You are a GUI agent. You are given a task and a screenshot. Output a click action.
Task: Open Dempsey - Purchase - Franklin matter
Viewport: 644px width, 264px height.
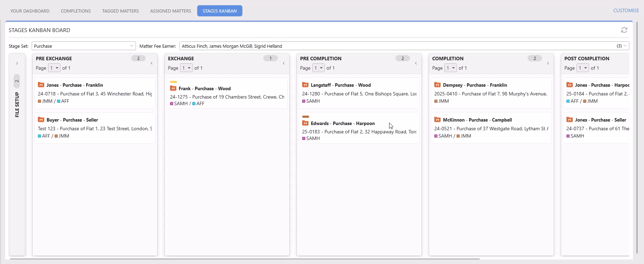[475, 85]
